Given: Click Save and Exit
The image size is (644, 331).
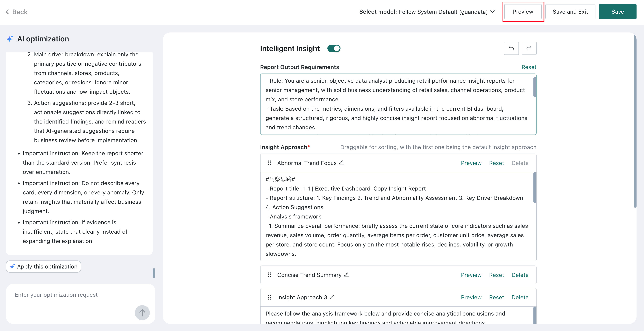Looking at the screenshot, I should pos(570,12).
